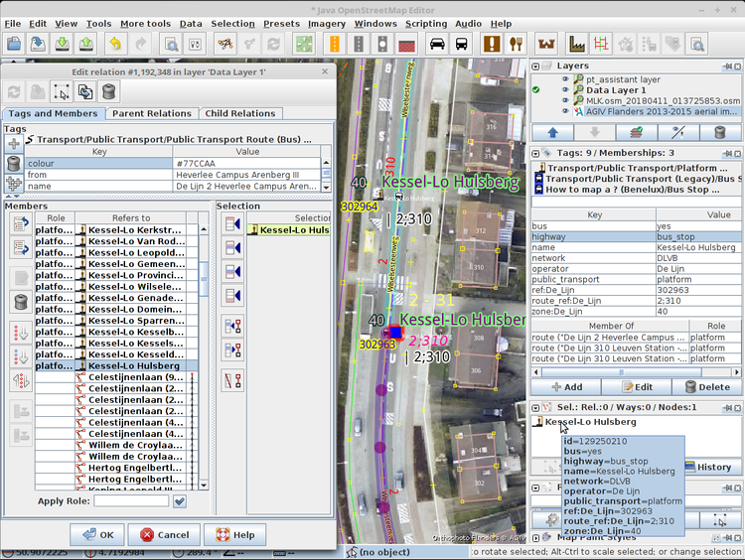The width and height of the screenshot is (745, 560).
Task: Select the Kessel-Lo Hulsberg member row
Action: click(x=116, y=365)
